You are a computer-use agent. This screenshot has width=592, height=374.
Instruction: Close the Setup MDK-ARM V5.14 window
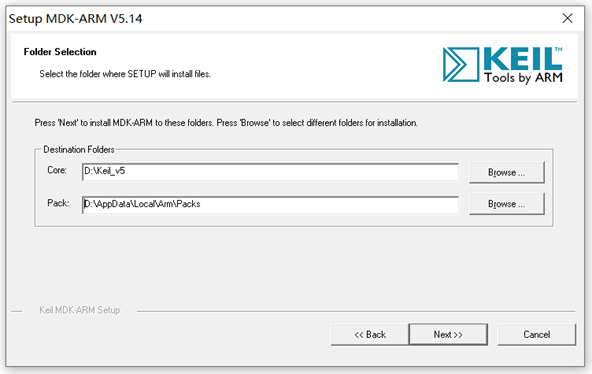[567, 18]
